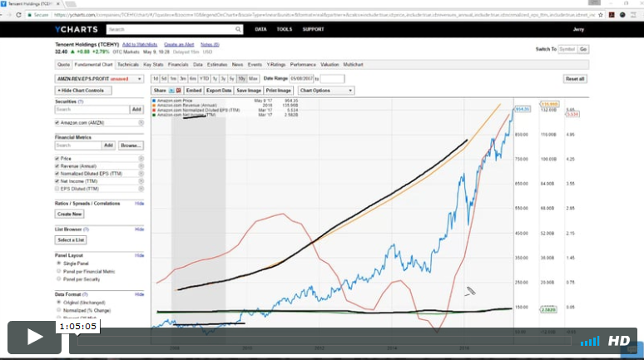Expand the Chart Options dropdown
The image size is (644, 360).
coord(325,90)
